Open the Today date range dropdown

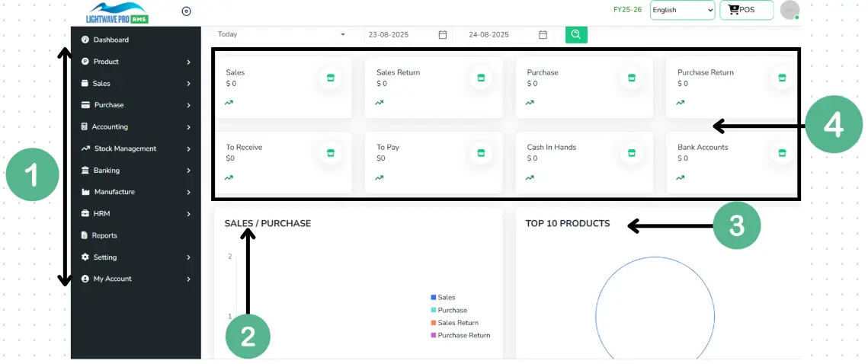coord(280,34)
